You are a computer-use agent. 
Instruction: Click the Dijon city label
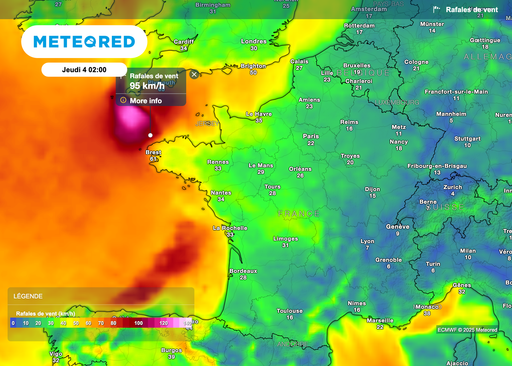pos(372,189)
